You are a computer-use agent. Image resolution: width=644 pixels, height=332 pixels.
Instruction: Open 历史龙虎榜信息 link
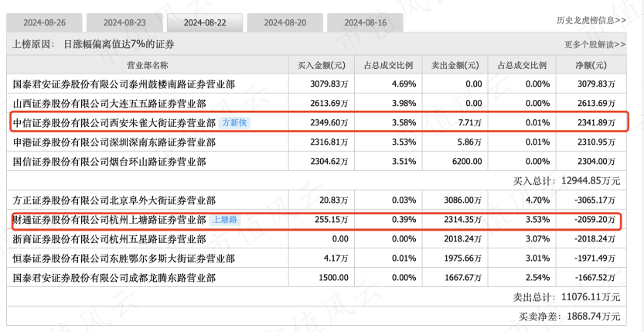coord(591,20)
